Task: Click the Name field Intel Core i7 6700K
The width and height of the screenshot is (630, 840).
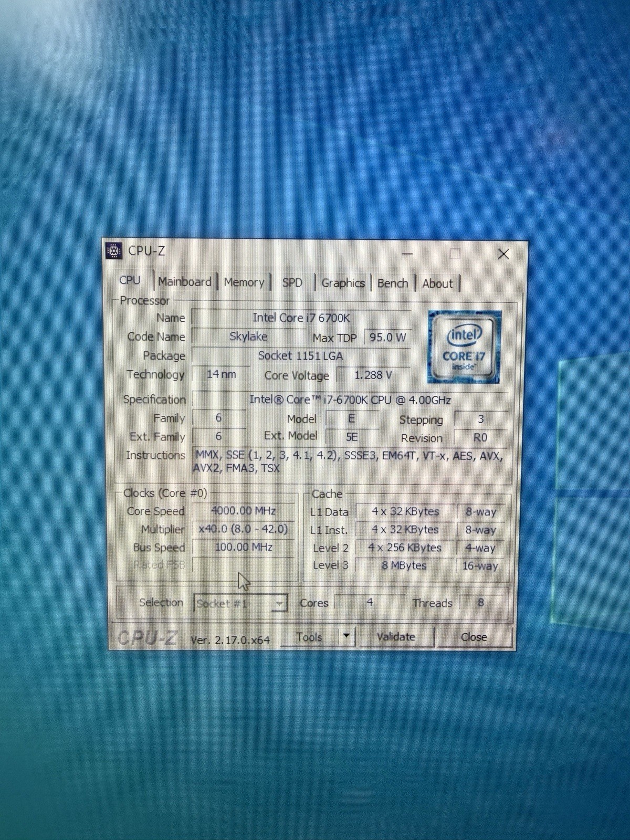Action: [301, 318]
